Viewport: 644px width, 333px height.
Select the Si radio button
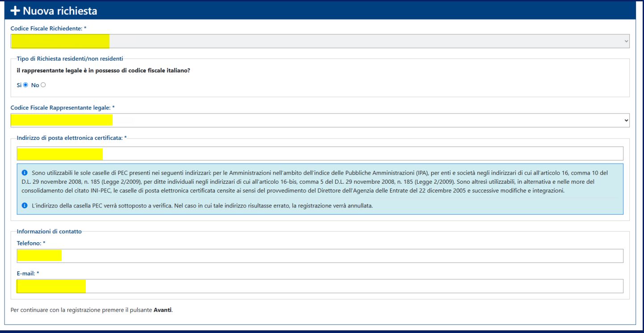(x=25, y=85)
